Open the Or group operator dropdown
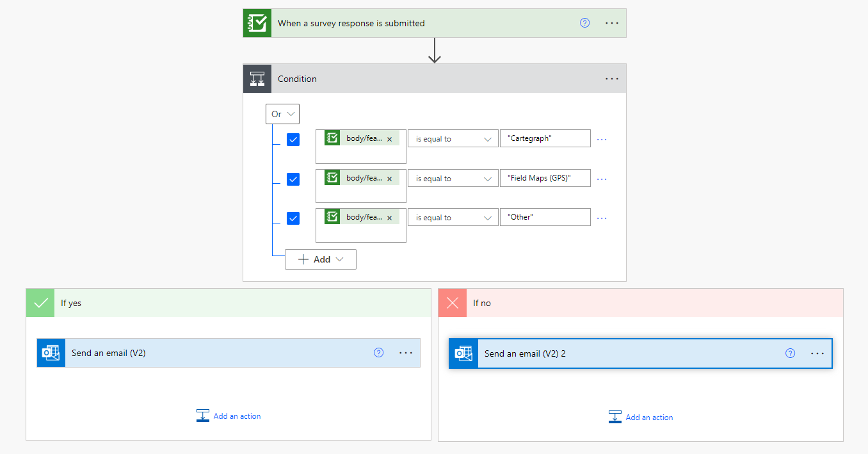Viewport: 868px width, 454px height. (282, 114)
